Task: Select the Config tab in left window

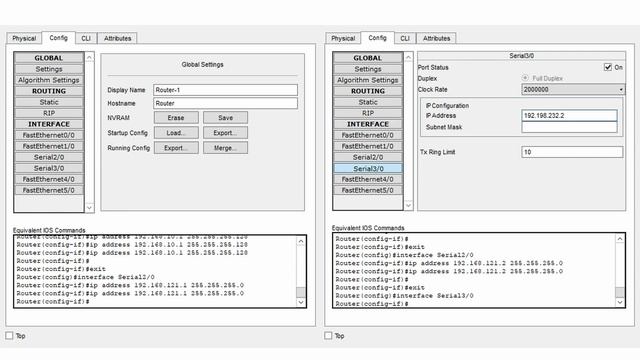Action: point(58,38)
